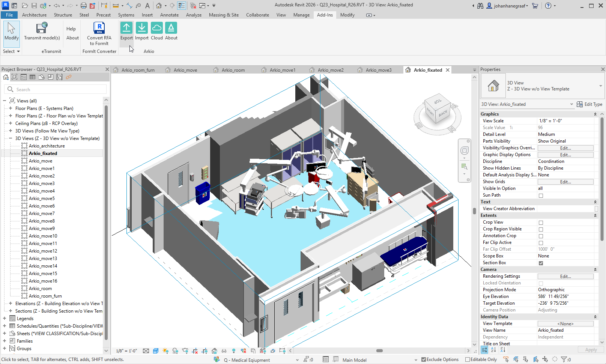Click the navigation bar Full Wheel icon

[x=465, y=150]
